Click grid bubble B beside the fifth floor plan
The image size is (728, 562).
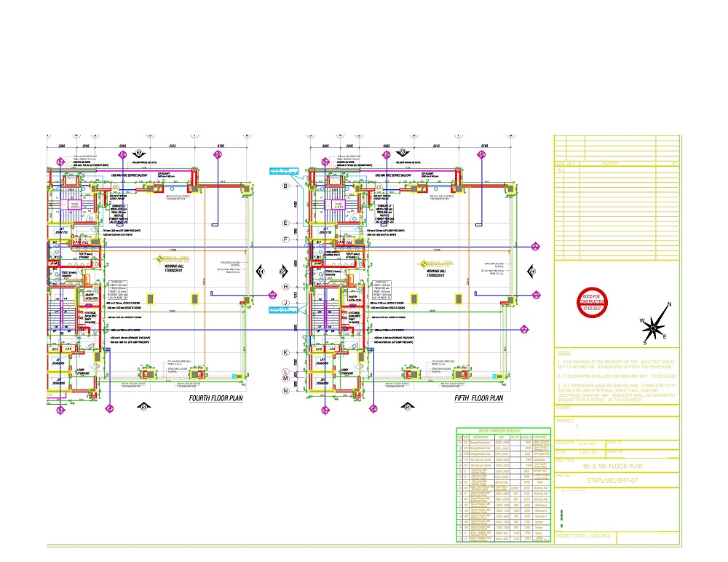(286, 186)
